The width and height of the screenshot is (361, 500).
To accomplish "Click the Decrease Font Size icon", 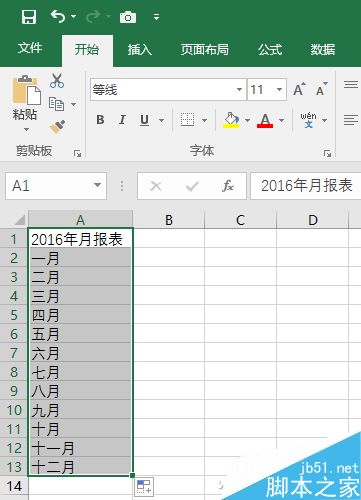I will point(322,89).
